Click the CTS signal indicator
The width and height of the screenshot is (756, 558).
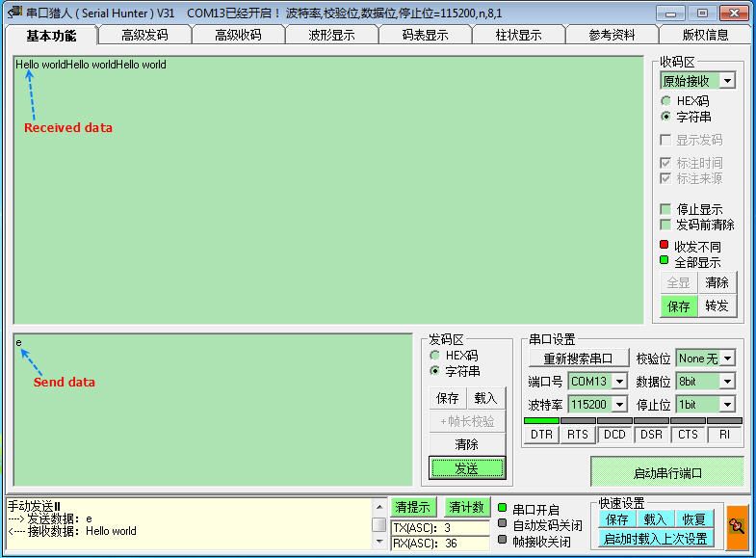point(688,434)
